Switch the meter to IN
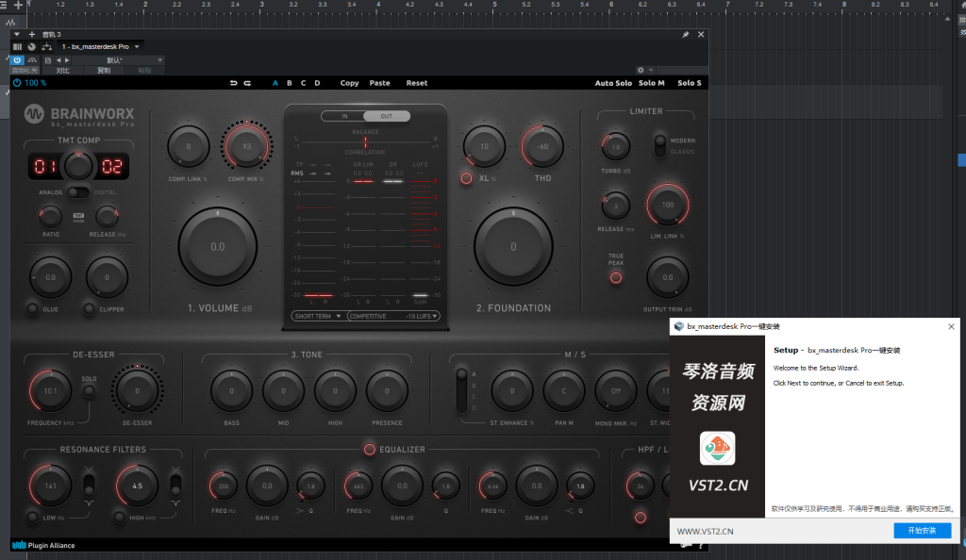Screen dimensions: 966x560 coord(344,117)
